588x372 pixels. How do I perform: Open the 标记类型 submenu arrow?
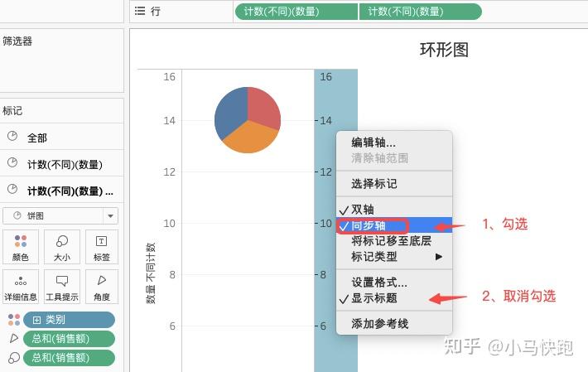click(x=438, y=257)
